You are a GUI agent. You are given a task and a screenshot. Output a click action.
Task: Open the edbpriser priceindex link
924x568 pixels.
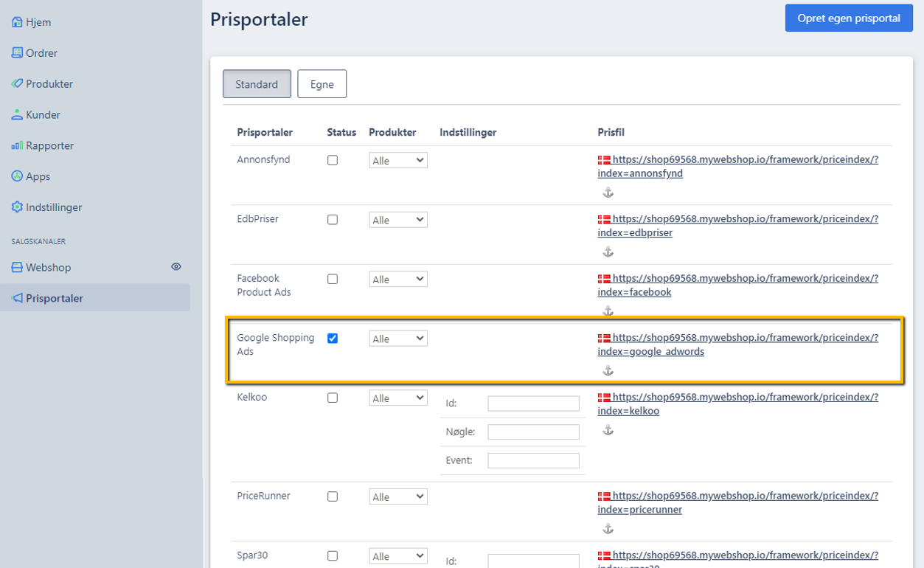click(x=738, y=226)
